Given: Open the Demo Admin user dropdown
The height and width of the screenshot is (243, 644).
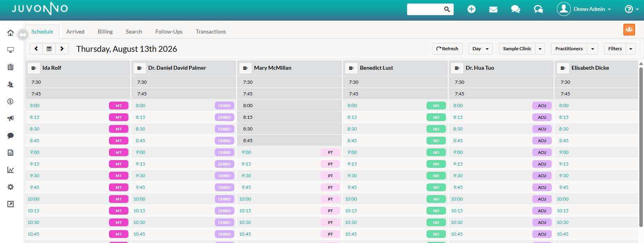Looking at the screenshot, I should [584, 9].
